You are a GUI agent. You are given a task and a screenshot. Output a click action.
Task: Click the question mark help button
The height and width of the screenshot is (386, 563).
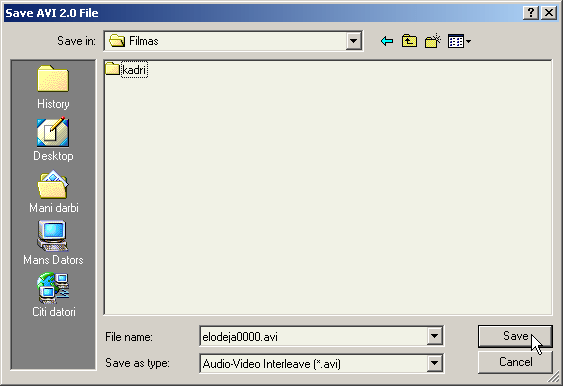point(531,13)
